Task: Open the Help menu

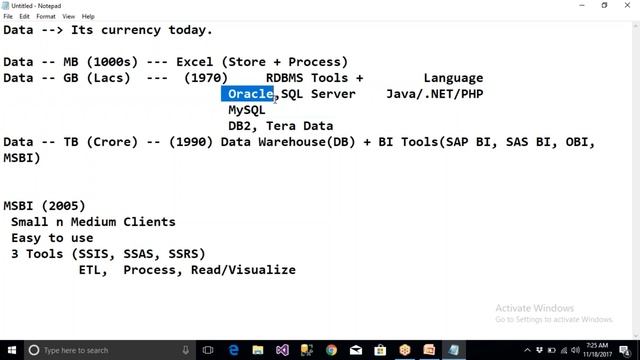Action: click(x=88, y=16)
